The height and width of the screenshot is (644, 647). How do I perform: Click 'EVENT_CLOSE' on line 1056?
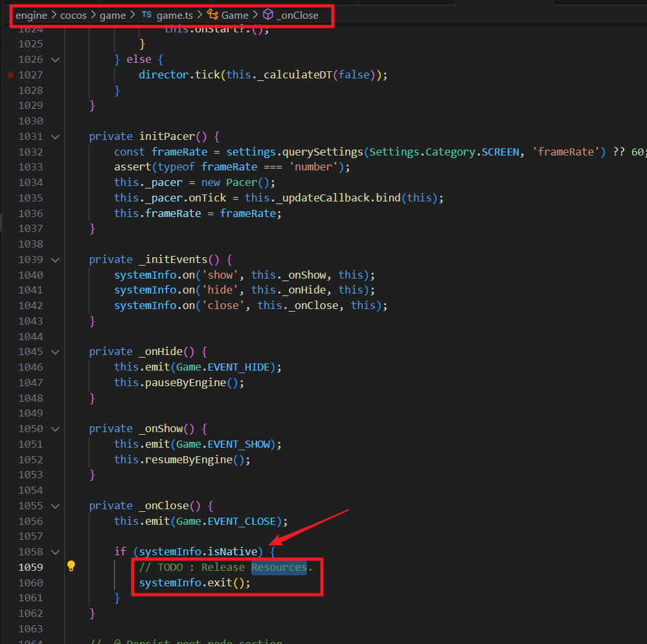(242, 521)
